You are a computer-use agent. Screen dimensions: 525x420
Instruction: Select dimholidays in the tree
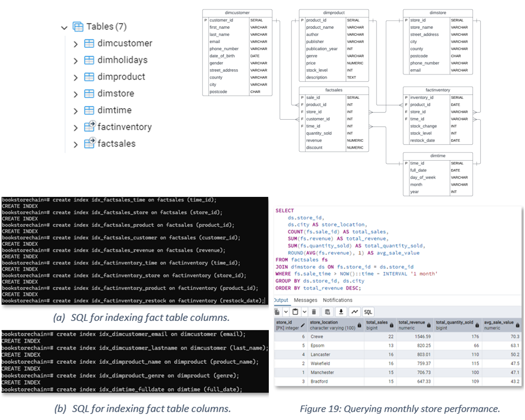coord(122,60)
